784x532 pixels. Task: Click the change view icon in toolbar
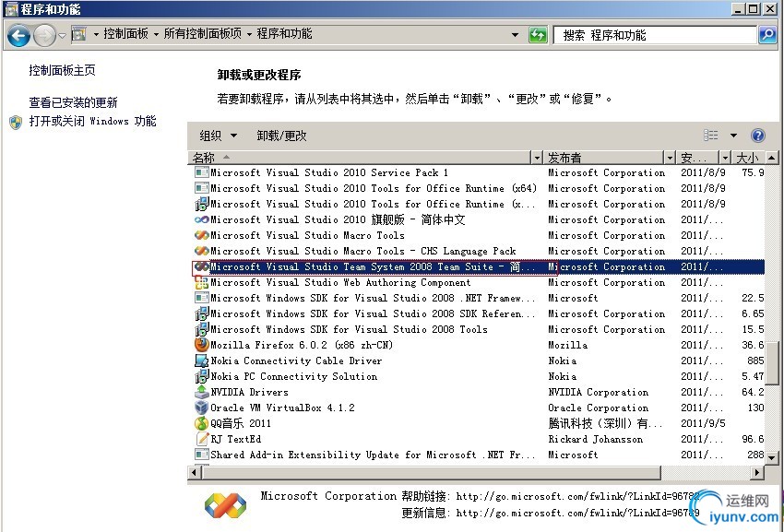pos(710,135)
